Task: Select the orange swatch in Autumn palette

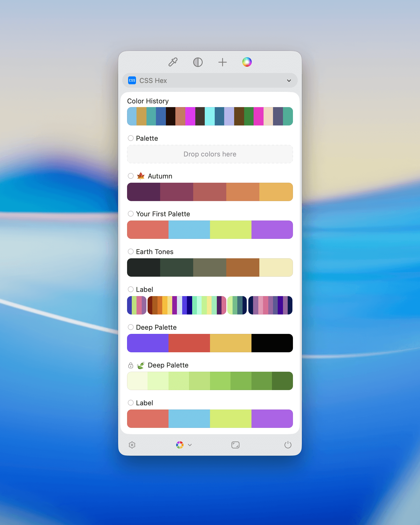Action: (x=243, y=192)
